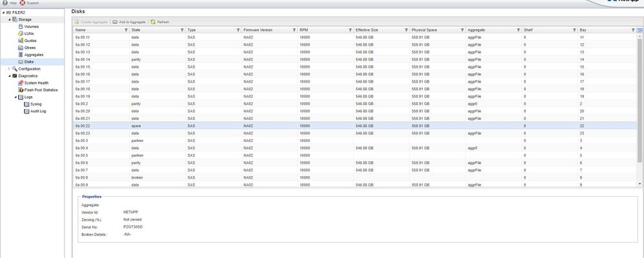Click the Storage folder icon

coord(15,19)
